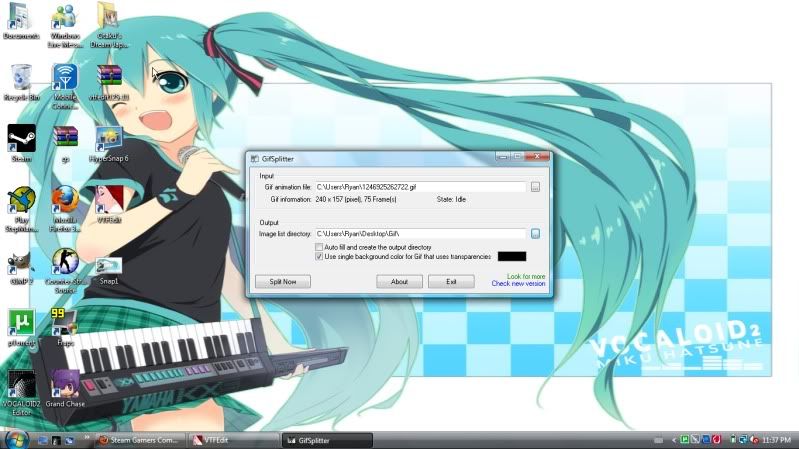The image size is (799, 449).
Task: Open the Steam desktop shortcut
Action: [20, 138]
